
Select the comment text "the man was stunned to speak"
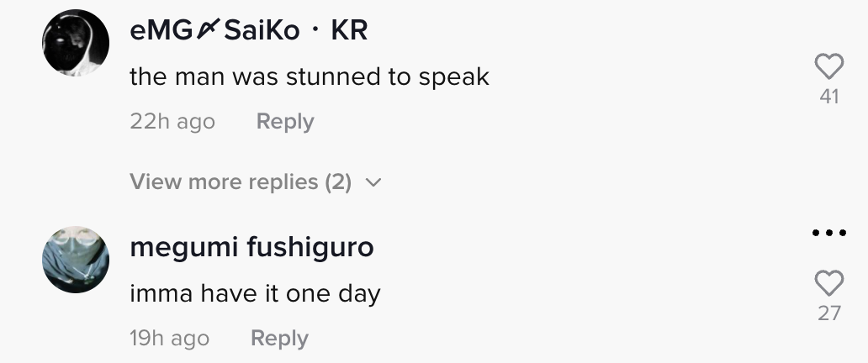tap(310, 77)
